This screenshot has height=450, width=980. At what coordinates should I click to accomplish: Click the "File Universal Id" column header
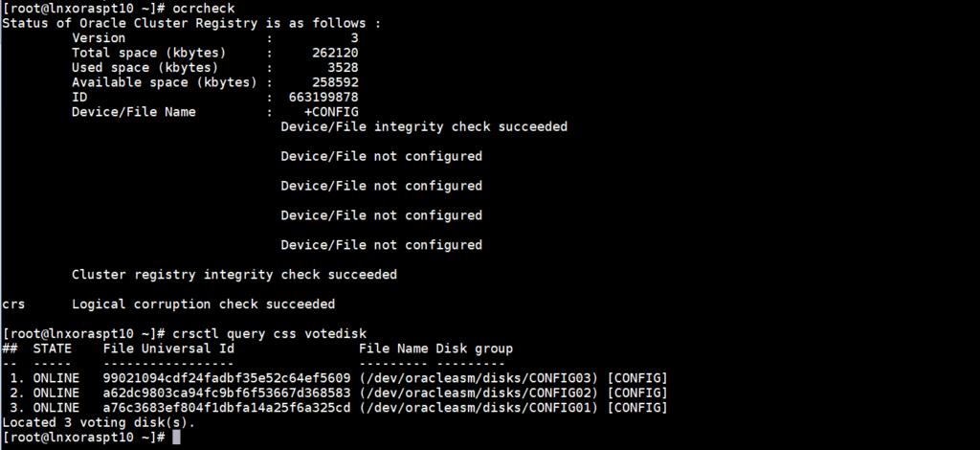168,349
